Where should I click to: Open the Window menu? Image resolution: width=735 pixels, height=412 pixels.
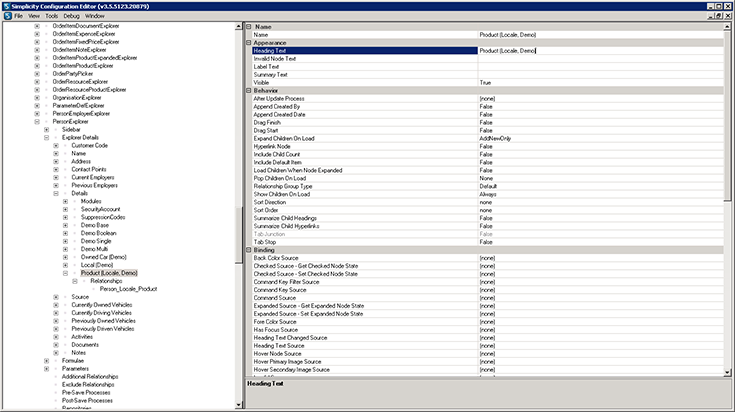click(x=95, y=16)
